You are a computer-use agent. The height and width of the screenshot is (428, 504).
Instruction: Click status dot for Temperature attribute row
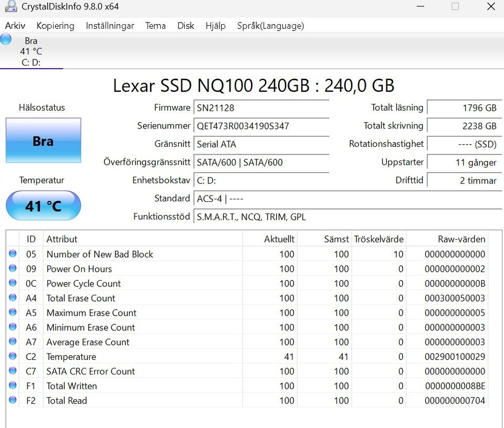(x=13, y=356)
